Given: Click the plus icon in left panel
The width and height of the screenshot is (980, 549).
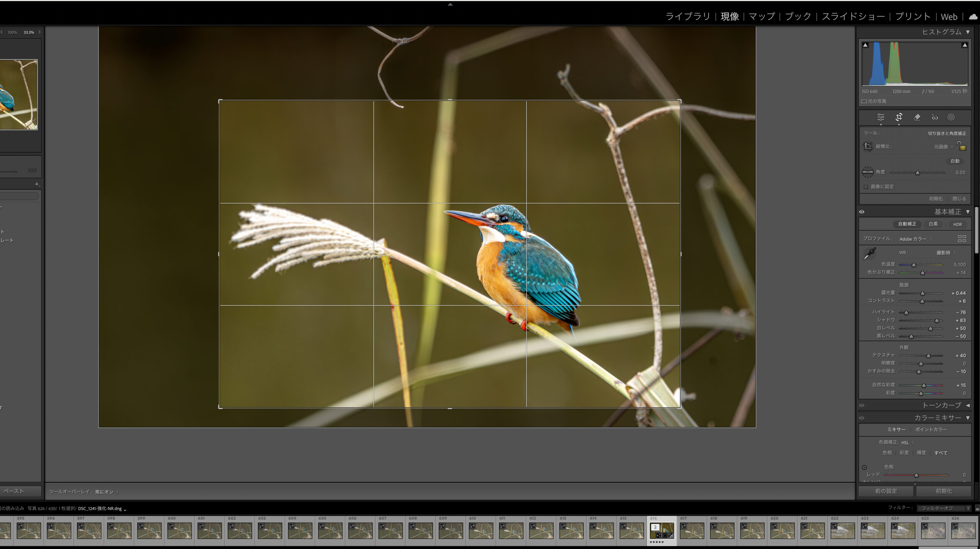Looking at the screenshot, I should coord(37,184).
